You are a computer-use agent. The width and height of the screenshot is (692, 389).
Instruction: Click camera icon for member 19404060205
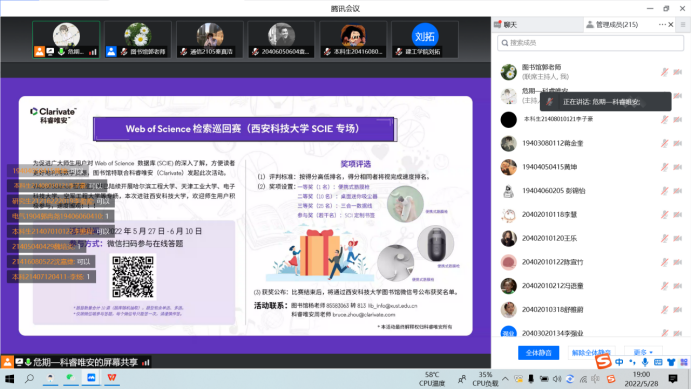[x=678, y=191]
